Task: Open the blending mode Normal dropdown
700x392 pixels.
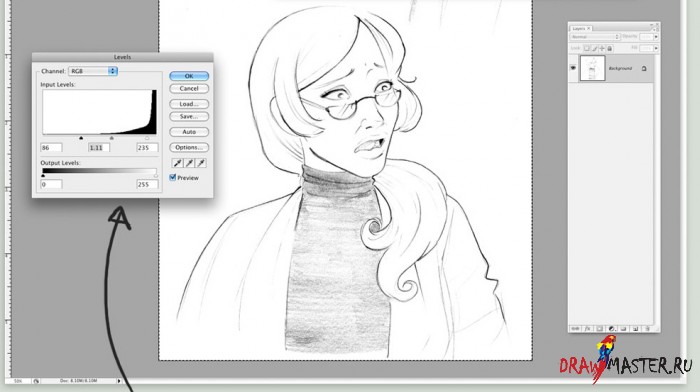Action: coord(595,37)
